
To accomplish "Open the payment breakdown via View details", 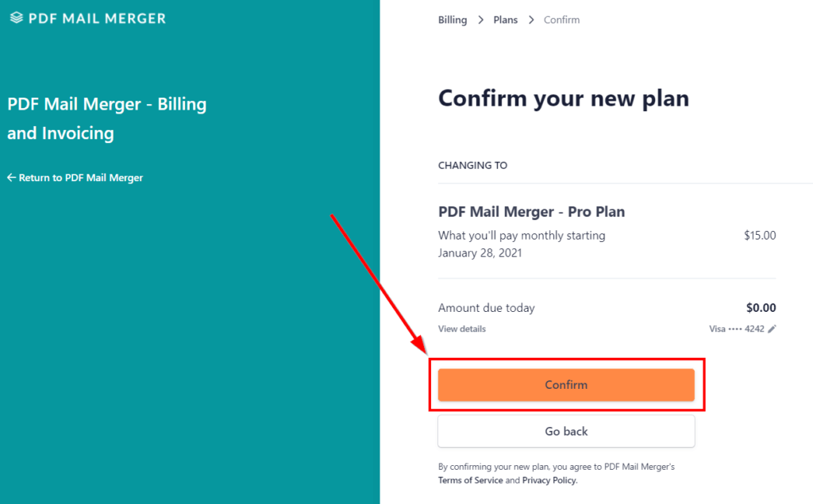I will tap(461, 329).
